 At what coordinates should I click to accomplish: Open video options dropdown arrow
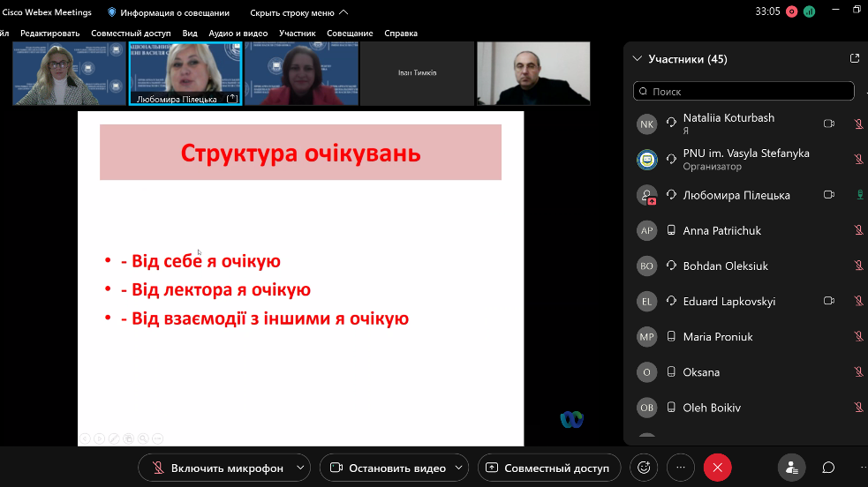[x=459, y=468]
